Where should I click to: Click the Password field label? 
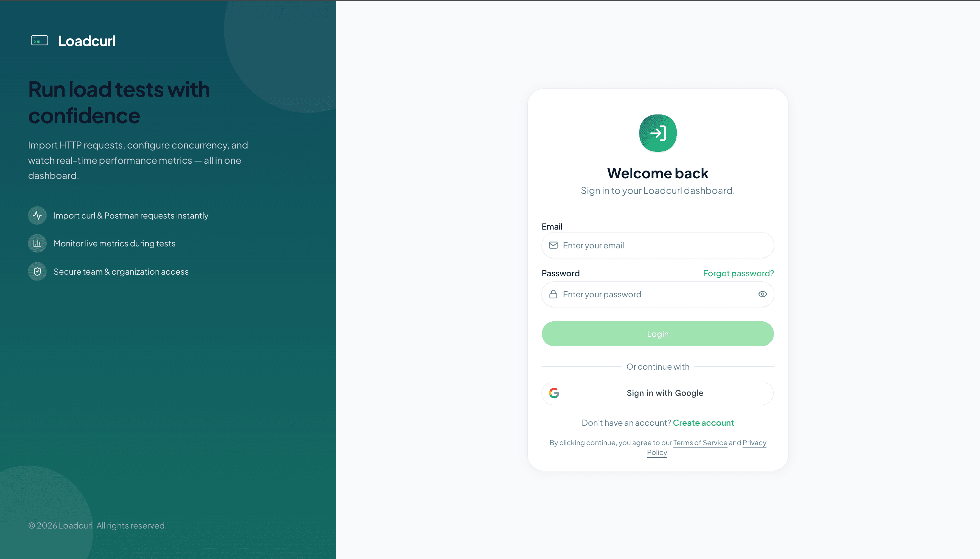pos(561,273)
